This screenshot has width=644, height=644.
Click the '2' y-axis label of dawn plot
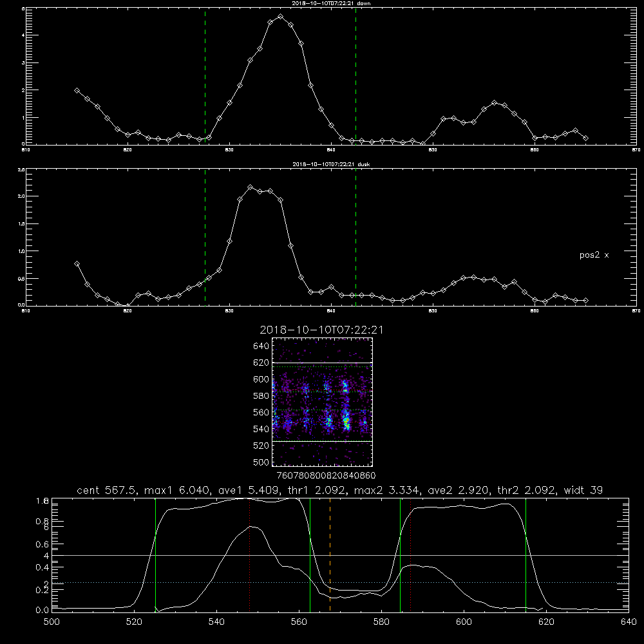click(x=23, y=90)
